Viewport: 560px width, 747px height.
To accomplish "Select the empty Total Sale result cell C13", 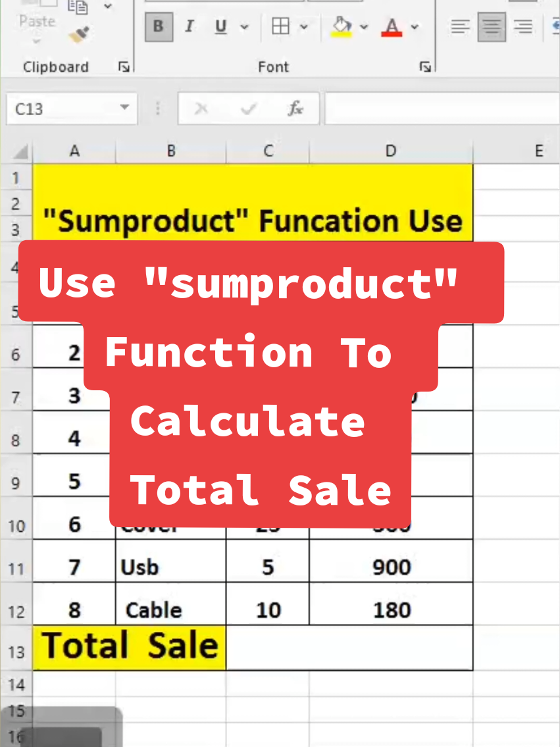I will pyautogui.click(x=349, y=648).
